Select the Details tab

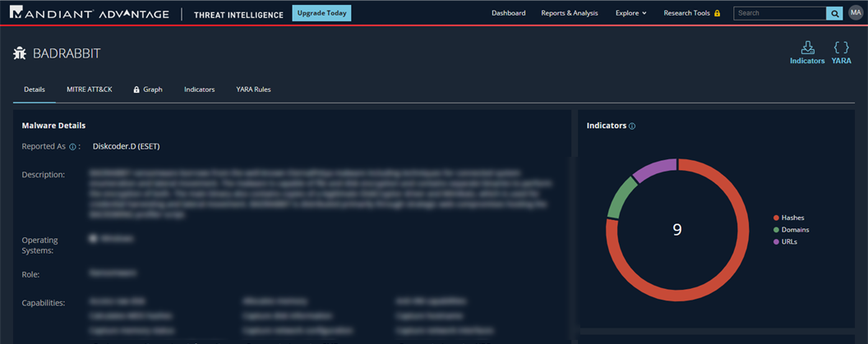tap(35, 89)
